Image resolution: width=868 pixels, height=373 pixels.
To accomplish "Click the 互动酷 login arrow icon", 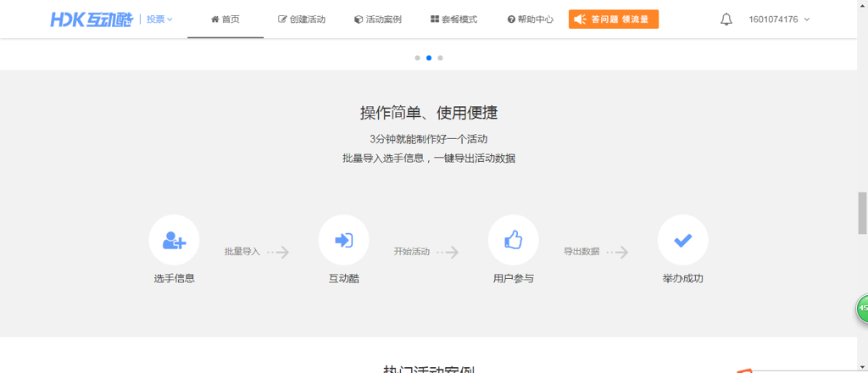I will click(343, 241).
